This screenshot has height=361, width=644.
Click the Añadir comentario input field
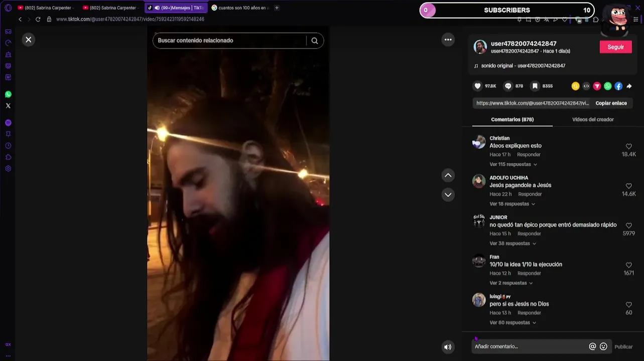coord(530,346)
